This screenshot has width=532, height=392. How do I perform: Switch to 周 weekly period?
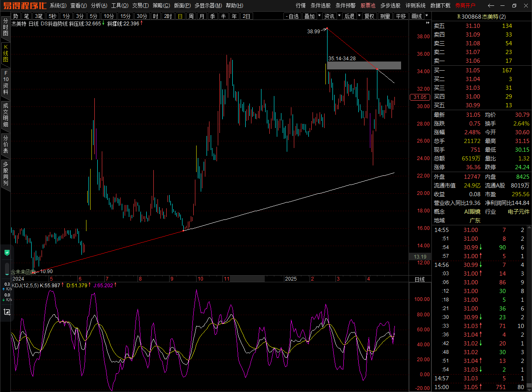pyautogui.click(x=191, y=16)
